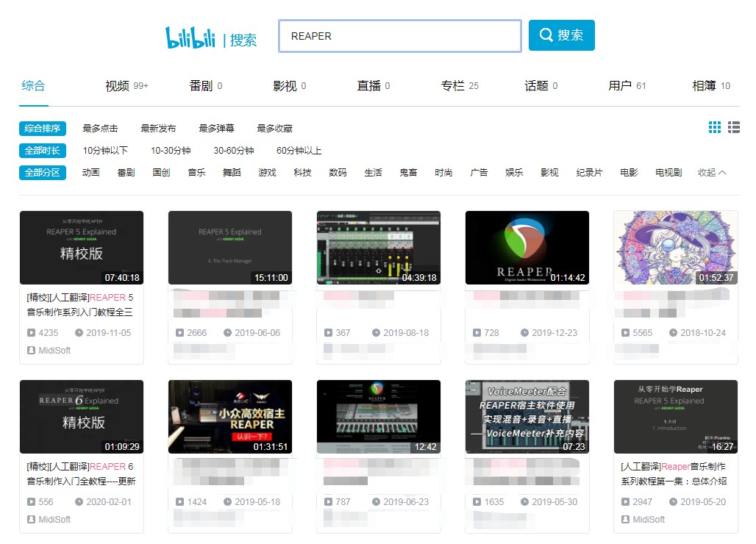Open title link [精校][人工翻译]REAPER 5 音乐制作系列入门教程
756x544 pixels.
tap(80, 305)
